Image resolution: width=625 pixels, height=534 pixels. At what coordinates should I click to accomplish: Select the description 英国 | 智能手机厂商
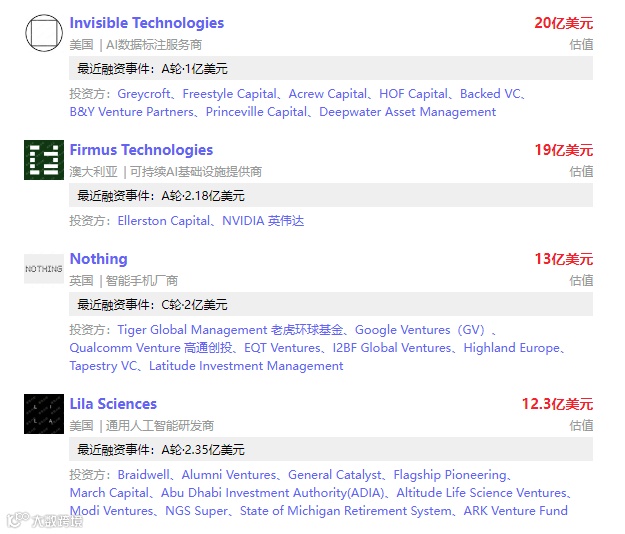124,281
